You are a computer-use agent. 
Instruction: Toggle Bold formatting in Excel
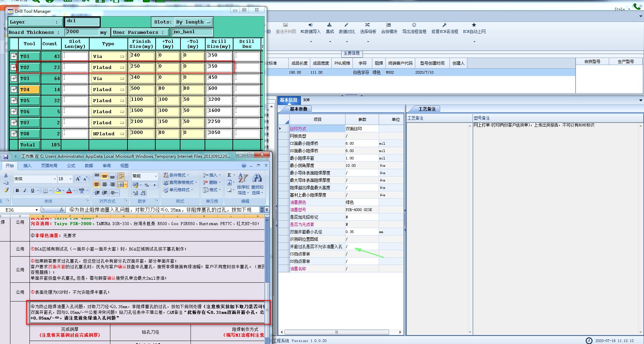click(x=17, y=191)
